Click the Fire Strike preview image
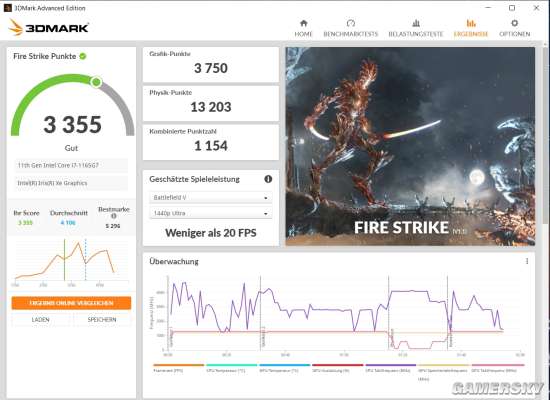Viewport: 550px width, 400px height. click(x=410, y=146)
